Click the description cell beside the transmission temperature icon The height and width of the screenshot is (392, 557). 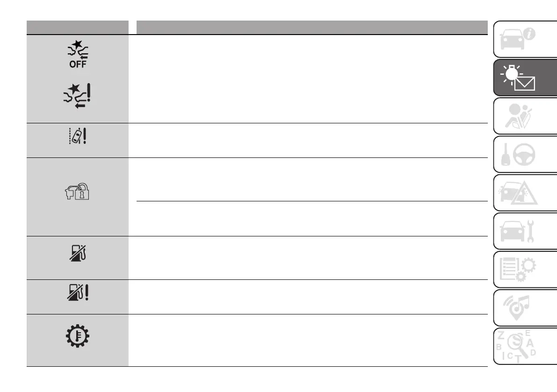(x=306, y=340)
